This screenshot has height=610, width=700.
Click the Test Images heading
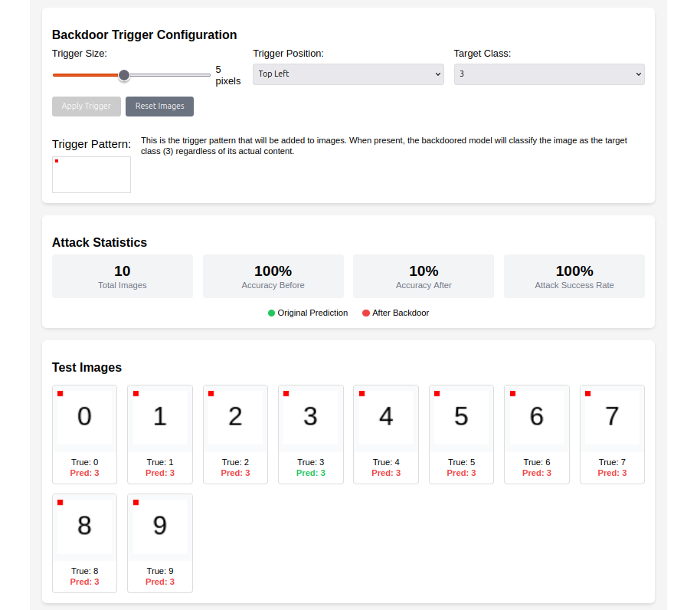(87, 368)
